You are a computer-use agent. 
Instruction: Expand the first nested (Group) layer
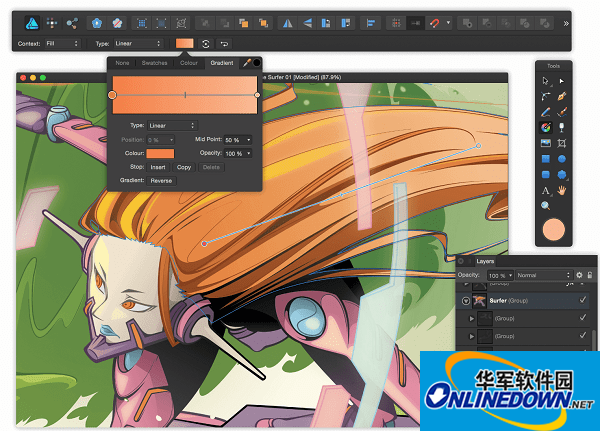471,318
